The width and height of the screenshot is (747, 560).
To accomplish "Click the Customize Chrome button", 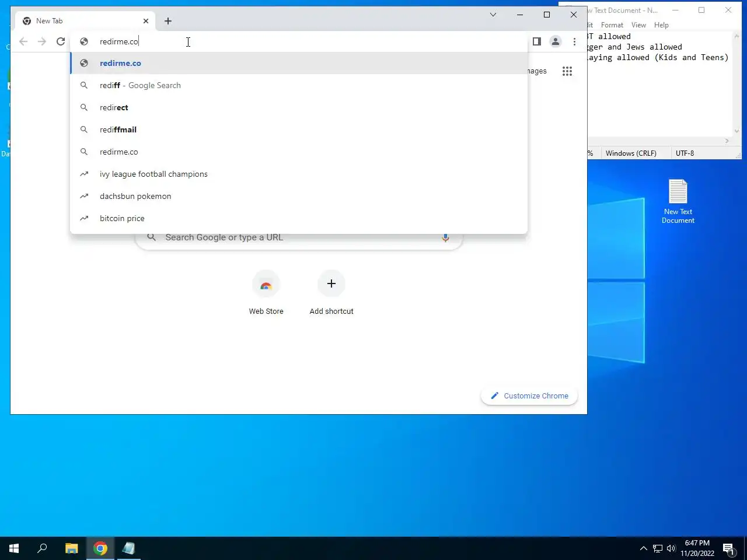I will [x=529, y=395].
